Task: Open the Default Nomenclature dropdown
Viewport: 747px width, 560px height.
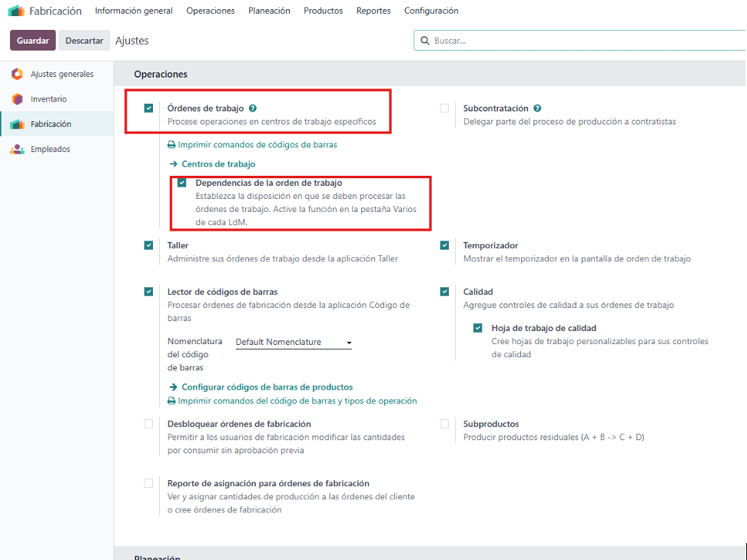Action: (x=294, y=342)
